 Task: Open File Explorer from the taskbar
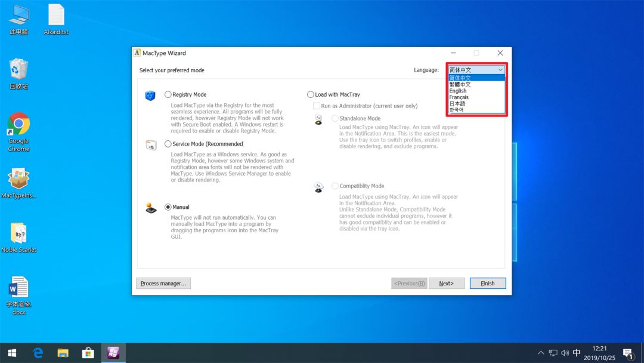[63, 353]
